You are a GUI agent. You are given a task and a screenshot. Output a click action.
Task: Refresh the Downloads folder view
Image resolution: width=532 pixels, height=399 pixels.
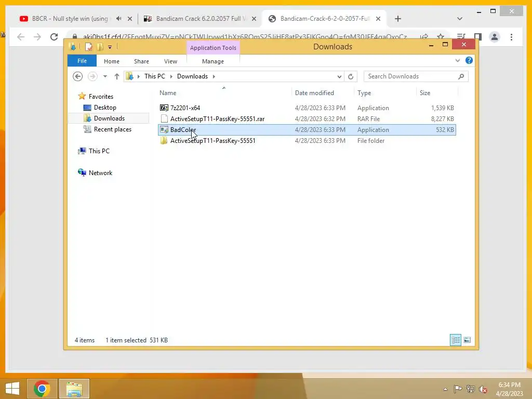click(351, 77)
